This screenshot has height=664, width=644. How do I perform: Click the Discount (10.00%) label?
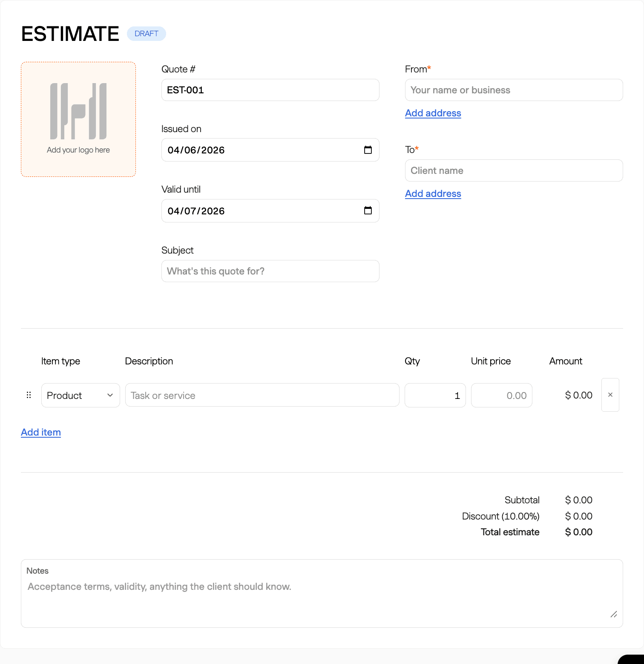pyautogui.click(x=501, y=516)
